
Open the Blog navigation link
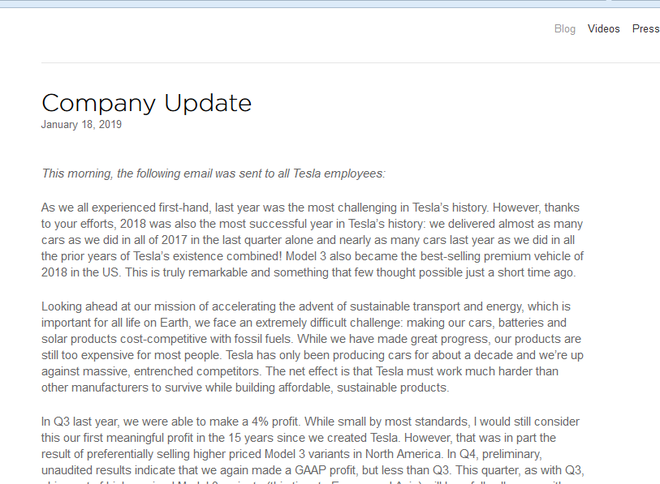point(565,29)
